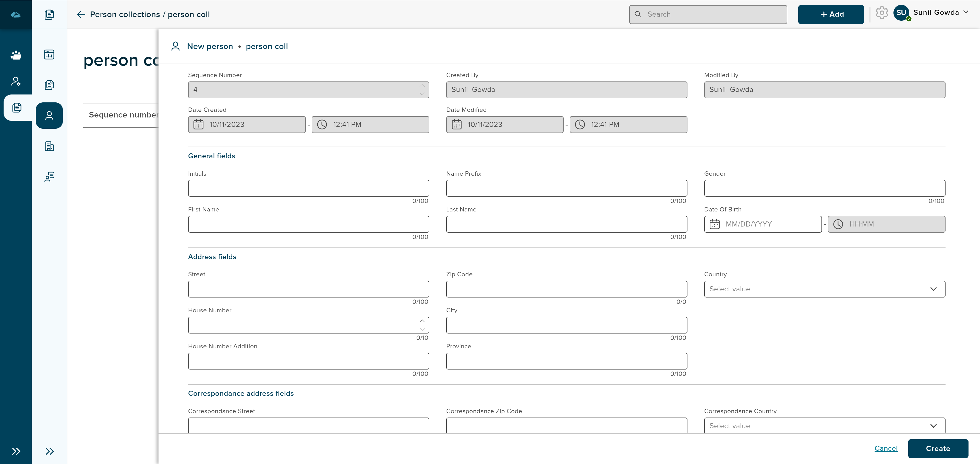Decrease House Number with down arrow

coord(422,329)
